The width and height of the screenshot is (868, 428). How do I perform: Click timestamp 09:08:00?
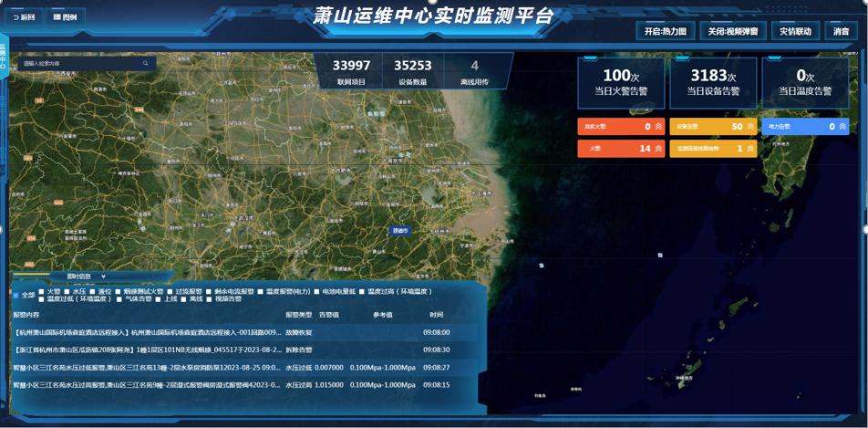(436, 333)
